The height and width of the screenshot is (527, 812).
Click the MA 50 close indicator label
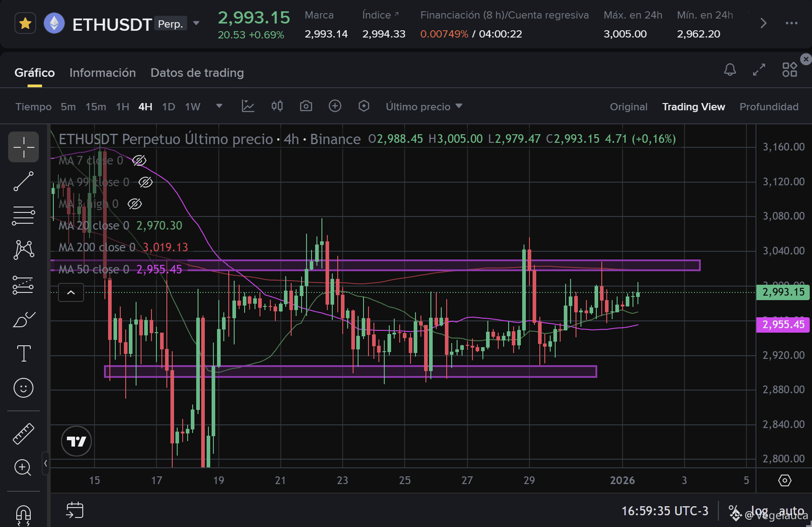point(94,269)
